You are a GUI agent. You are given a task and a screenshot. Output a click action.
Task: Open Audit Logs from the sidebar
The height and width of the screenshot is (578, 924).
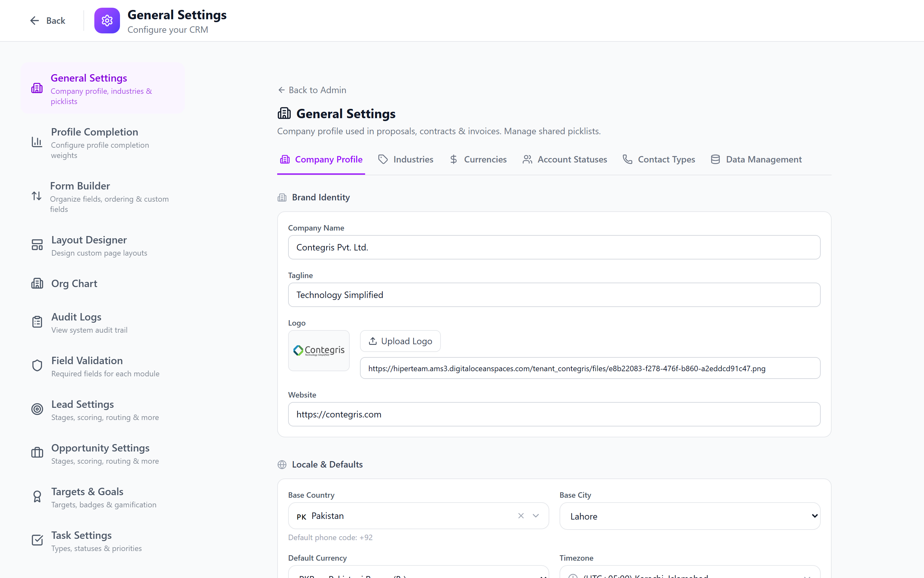click(103, 322)
